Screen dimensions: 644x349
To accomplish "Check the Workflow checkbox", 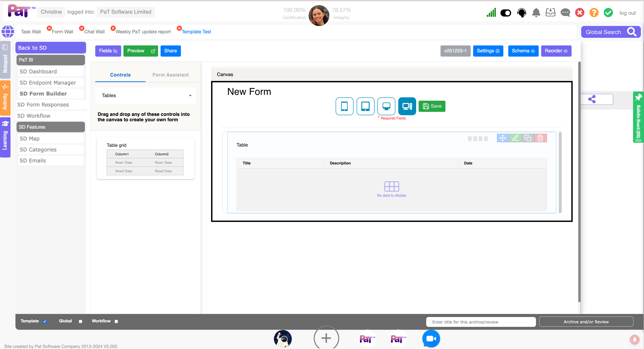I will click(x=116, y=321).
